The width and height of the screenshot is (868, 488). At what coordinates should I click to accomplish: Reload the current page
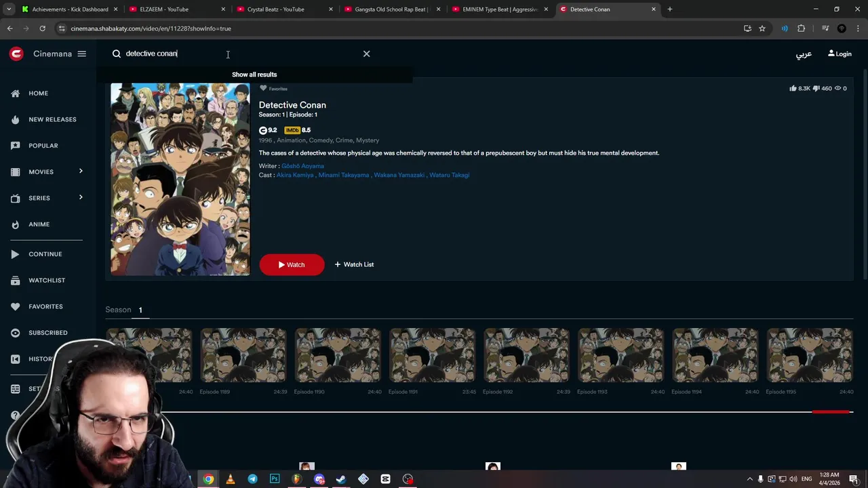tap(42, 28)
